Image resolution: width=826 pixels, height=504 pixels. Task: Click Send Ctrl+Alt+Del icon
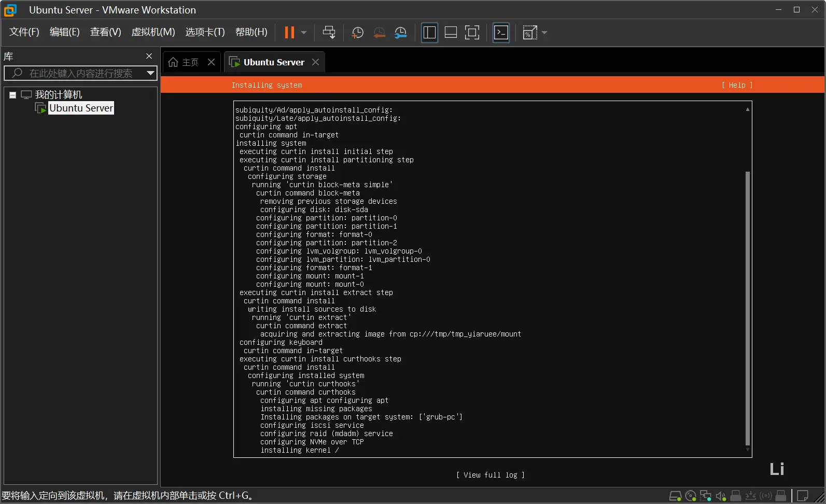pos(329,33)
